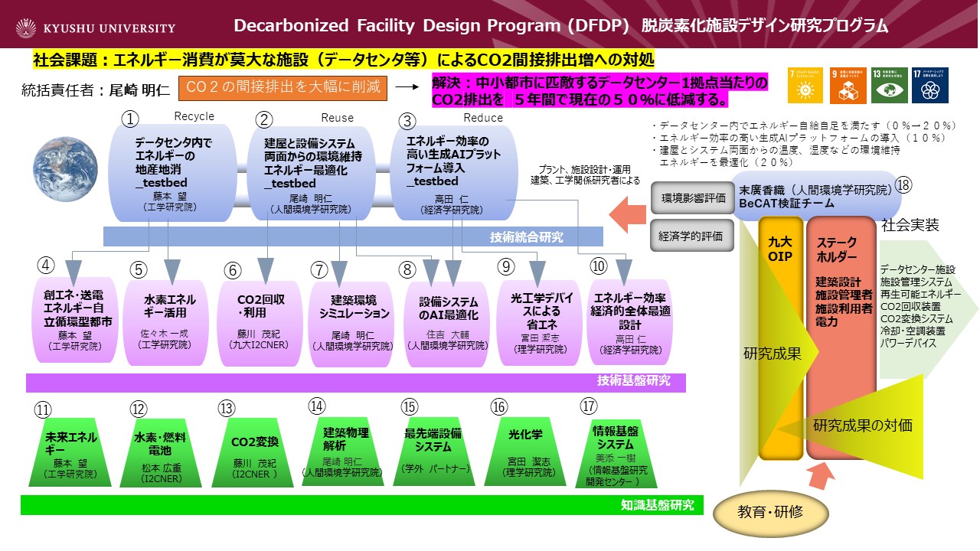Viewport: 980px width, 551px height.
Task: Click the Kyushu University logo emblem
Action: 29,28
